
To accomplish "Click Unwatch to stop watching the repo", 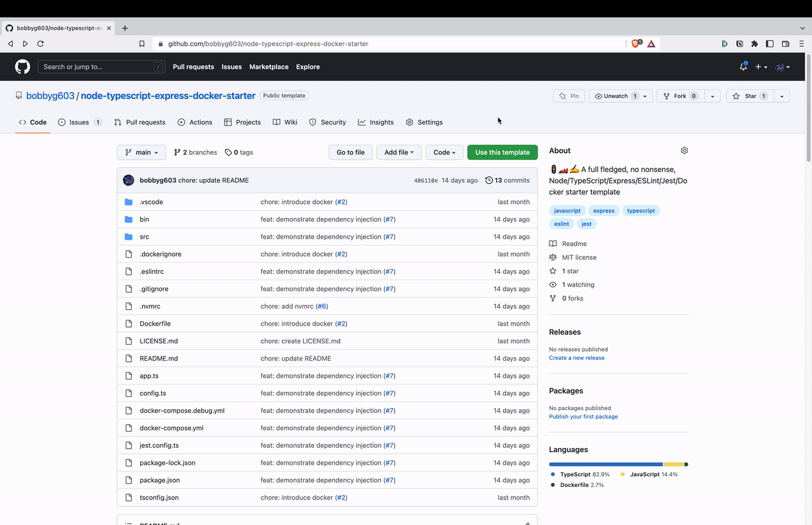I will click(613, 96).
